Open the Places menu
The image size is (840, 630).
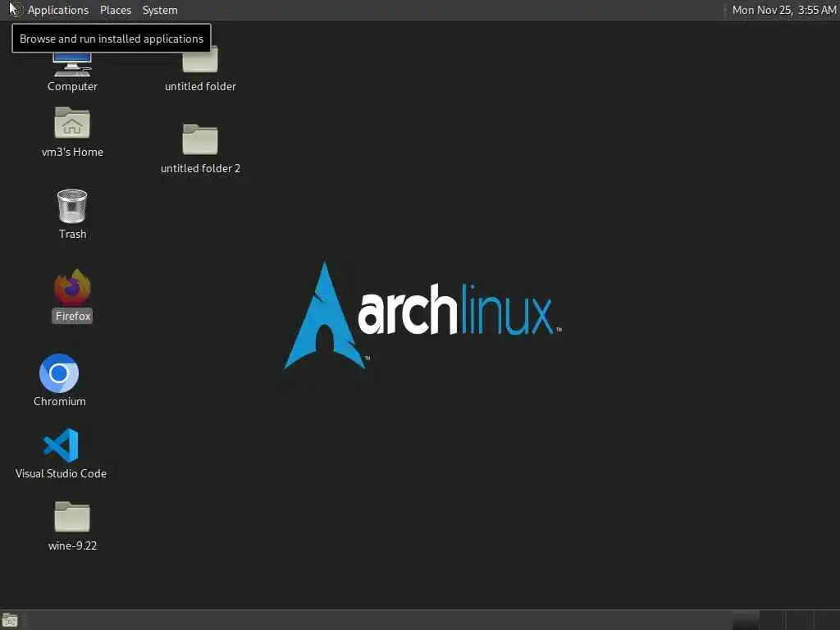[x=116, y=10]
